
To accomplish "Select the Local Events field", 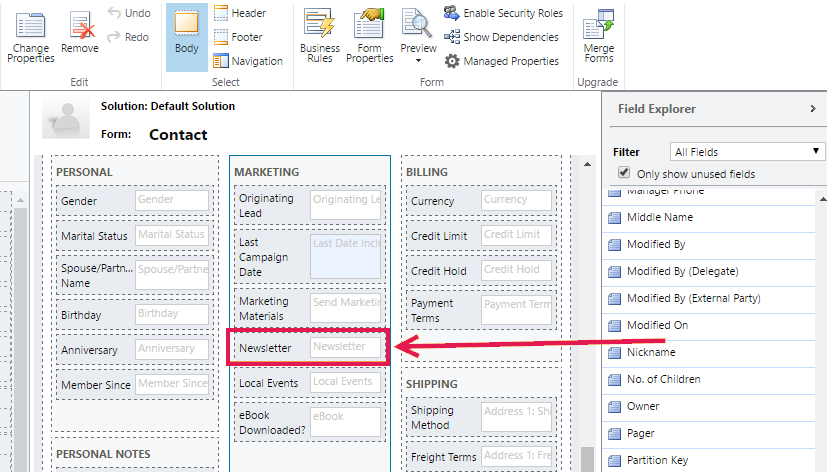I will [310, 382].
